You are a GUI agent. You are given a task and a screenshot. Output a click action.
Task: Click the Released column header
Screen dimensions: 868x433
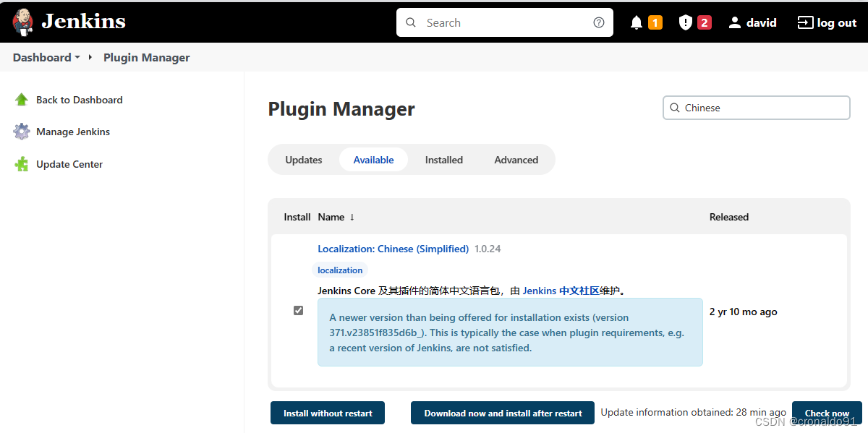[x=729, y=217]
